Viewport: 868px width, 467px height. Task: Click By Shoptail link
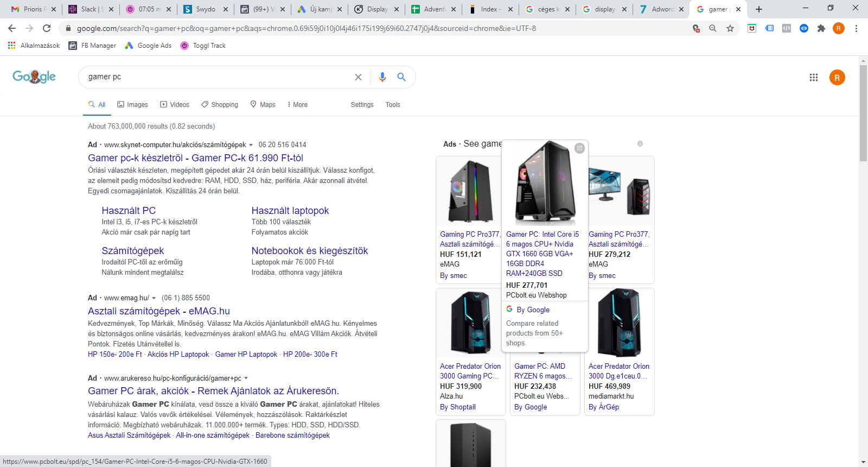point(457,407)
